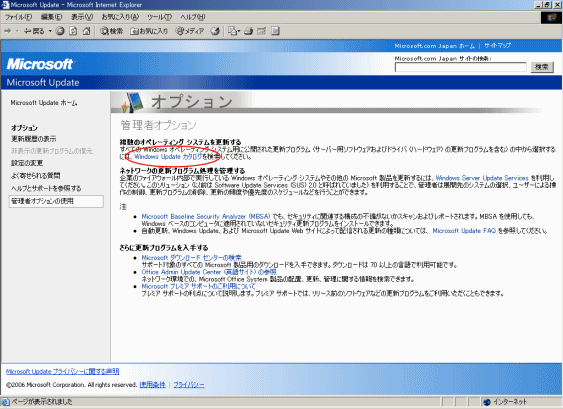
Task: Click the History toolbar icon
Action: (215, 31)
